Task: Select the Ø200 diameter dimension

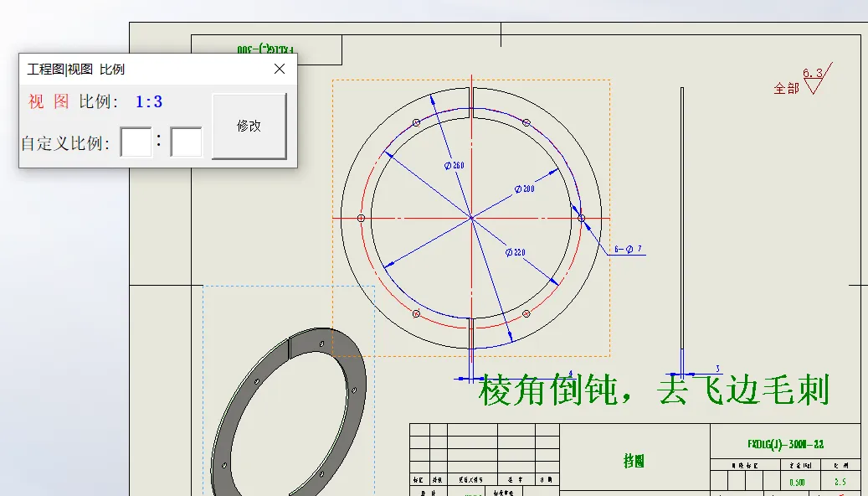Action: tap(524, 189)
